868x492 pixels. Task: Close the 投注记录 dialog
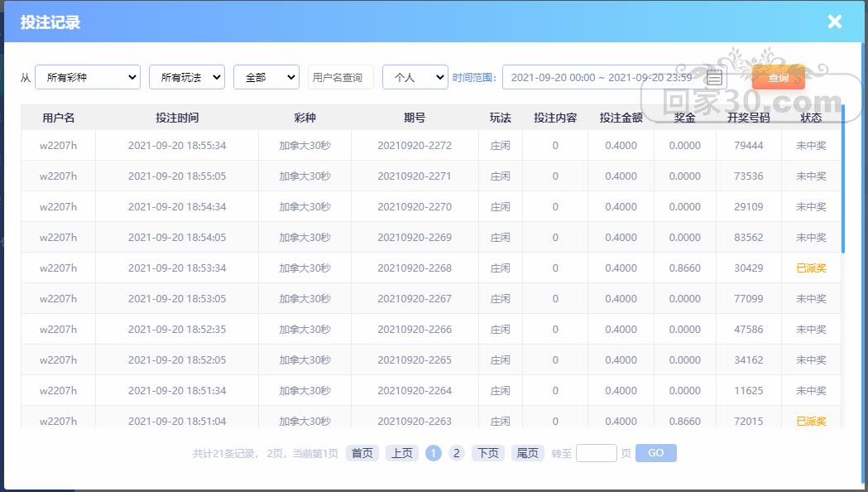click(x=834, y=22)
